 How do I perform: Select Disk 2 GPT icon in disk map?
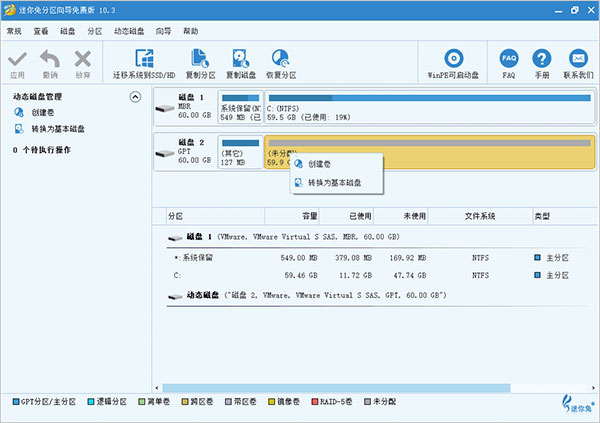pyautogui.click(x=165, y=154)
